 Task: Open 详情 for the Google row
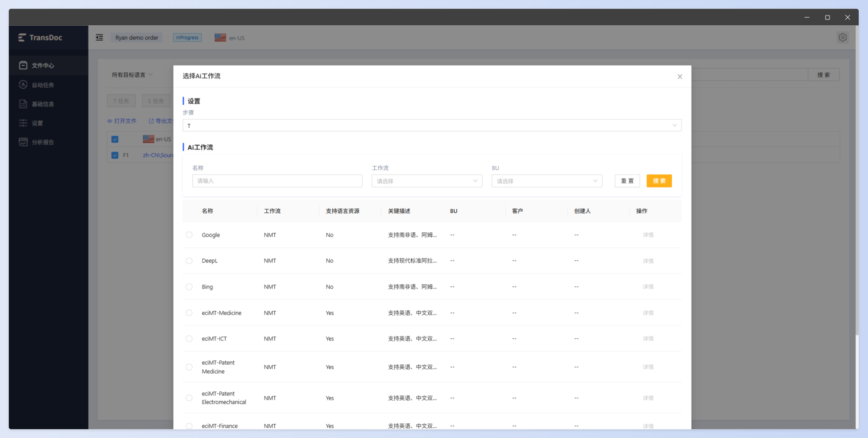coord(648,235)
